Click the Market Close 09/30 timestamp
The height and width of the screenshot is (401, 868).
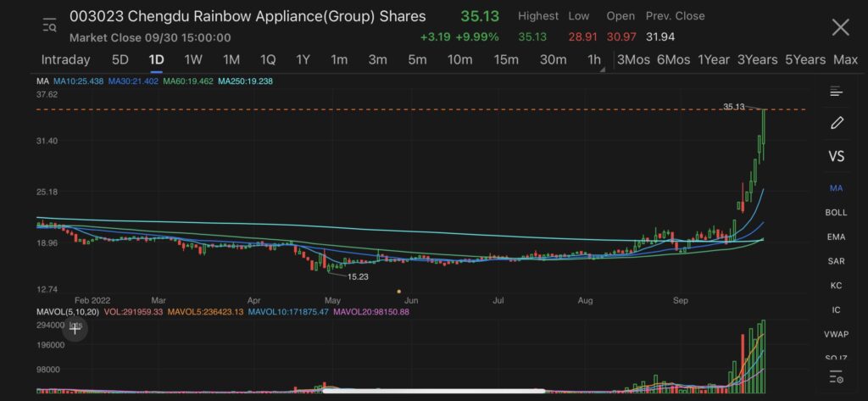(x=150, y=37)
